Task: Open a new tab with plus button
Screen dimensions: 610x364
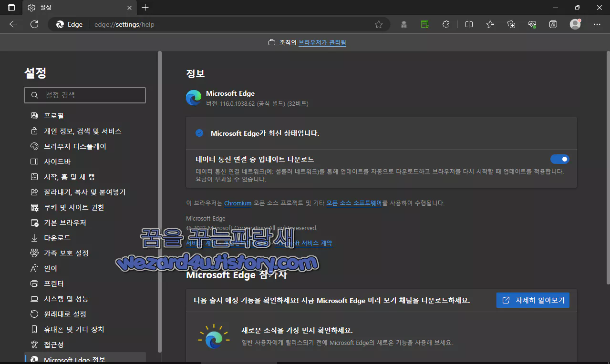Action: 145,8
